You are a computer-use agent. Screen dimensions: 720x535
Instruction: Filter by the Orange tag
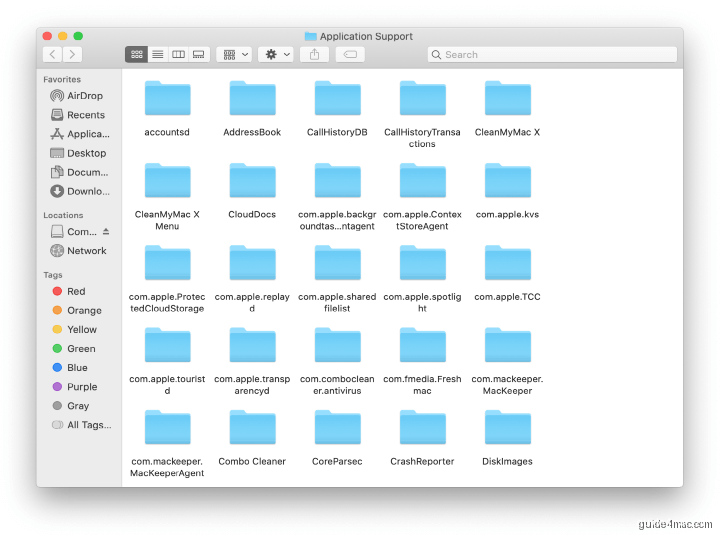(77, 310)
